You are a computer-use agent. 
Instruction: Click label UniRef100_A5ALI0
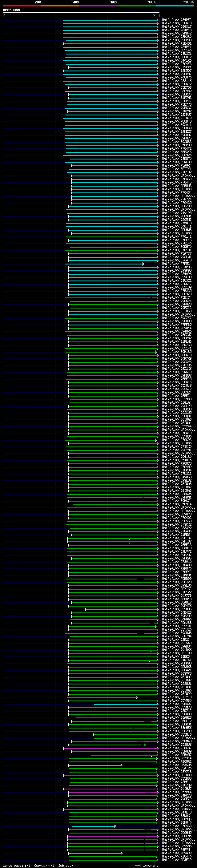[x=177, y=721]
